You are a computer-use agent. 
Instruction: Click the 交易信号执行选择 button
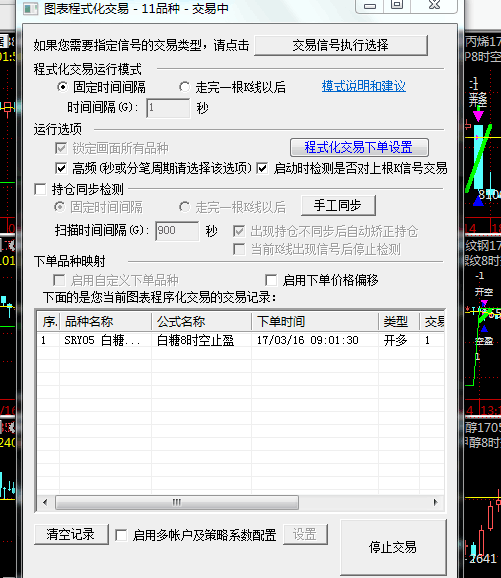341,45
